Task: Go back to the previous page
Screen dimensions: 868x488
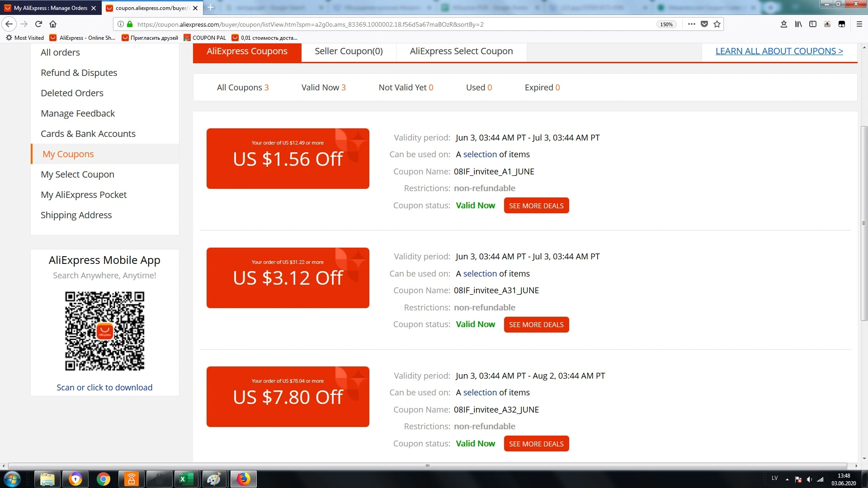Action: [9, 24]
